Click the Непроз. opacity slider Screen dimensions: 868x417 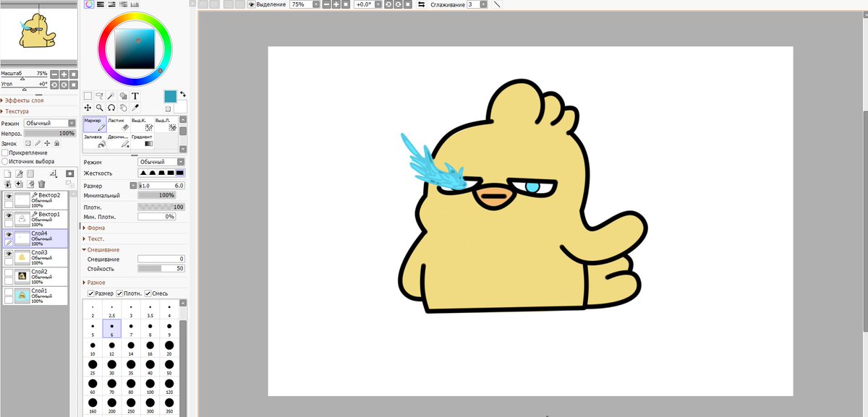50,134
